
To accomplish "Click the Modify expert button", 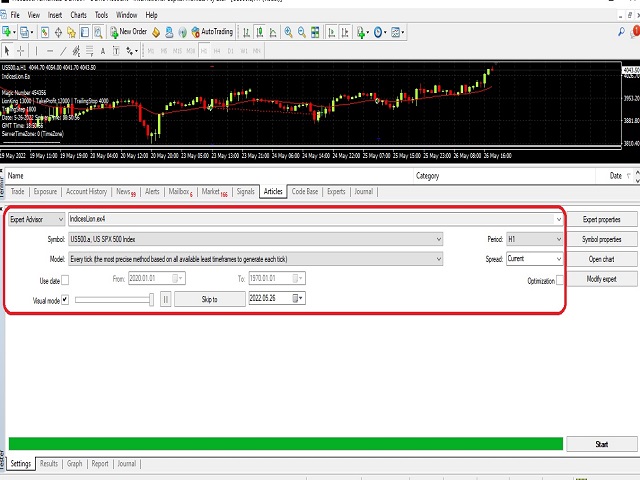I will [x=602, y=279].
